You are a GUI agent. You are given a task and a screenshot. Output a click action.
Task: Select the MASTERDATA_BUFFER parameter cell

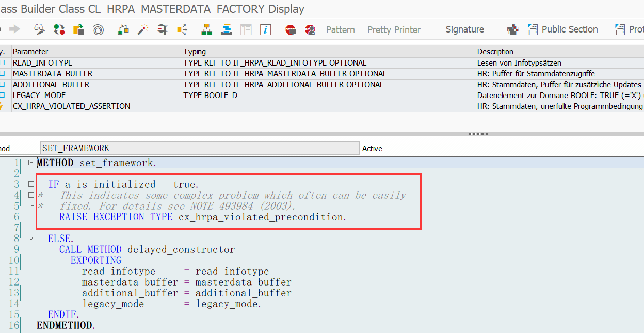pyautogui.click(x=96, y=73)
